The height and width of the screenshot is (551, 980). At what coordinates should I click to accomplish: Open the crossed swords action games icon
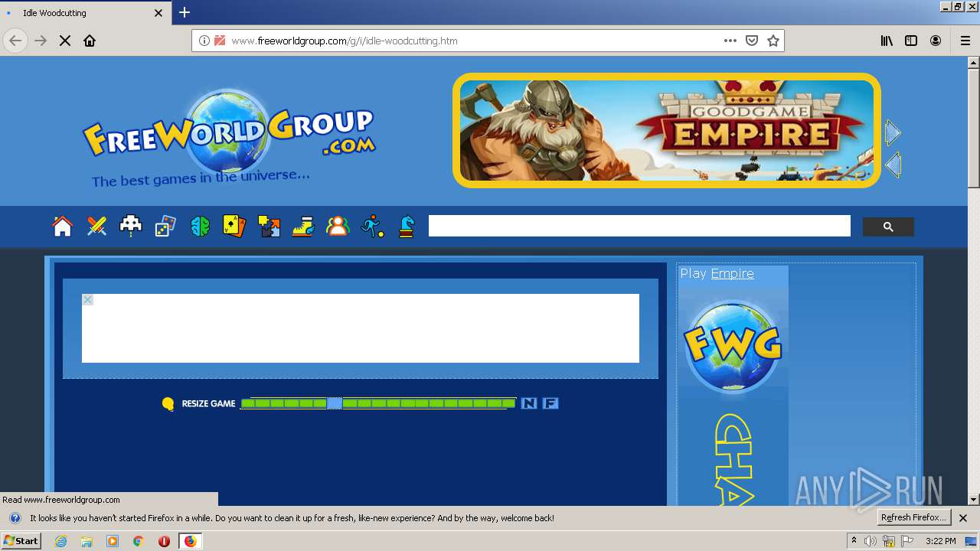point(96,227)
